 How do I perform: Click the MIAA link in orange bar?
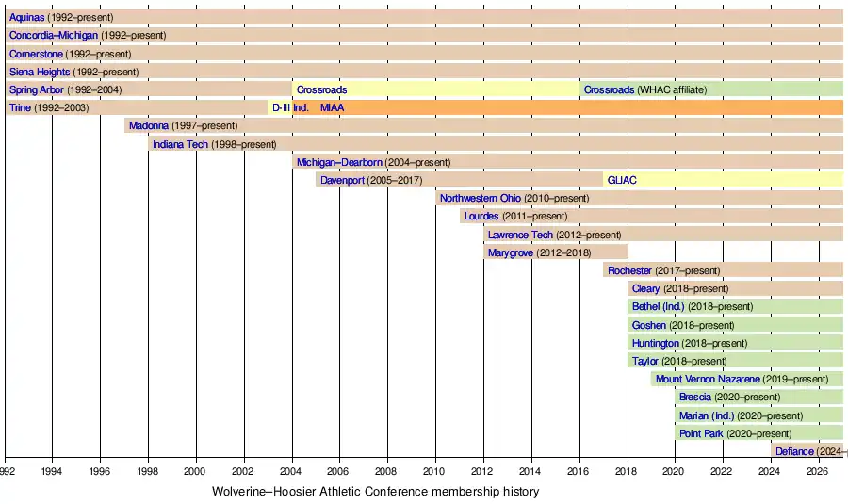[332, 108]
